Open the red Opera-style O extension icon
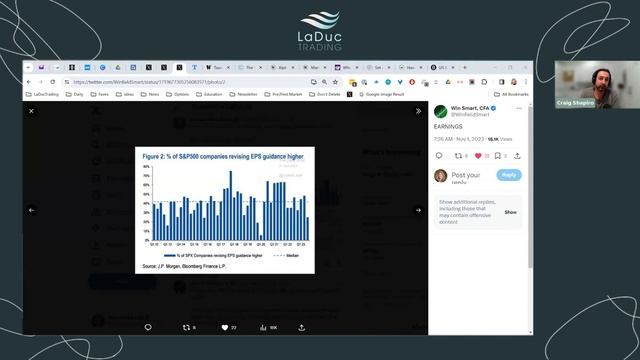 (412, 82)
